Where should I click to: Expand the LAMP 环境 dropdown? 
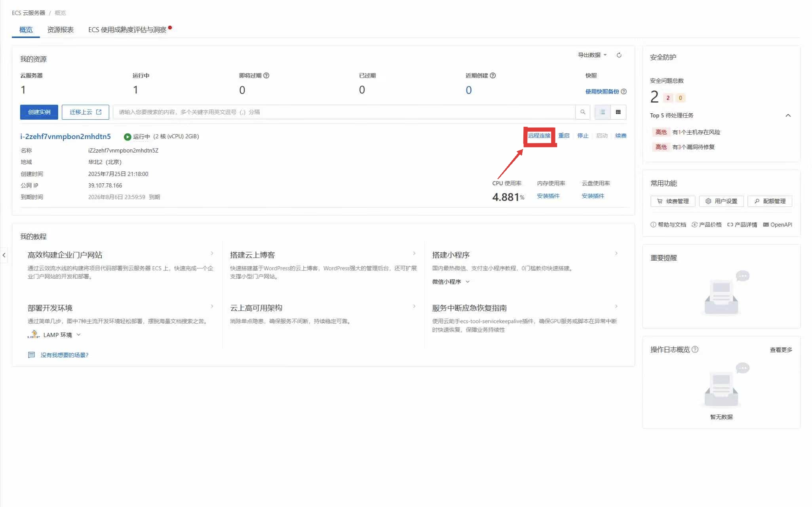coord(78,335)
